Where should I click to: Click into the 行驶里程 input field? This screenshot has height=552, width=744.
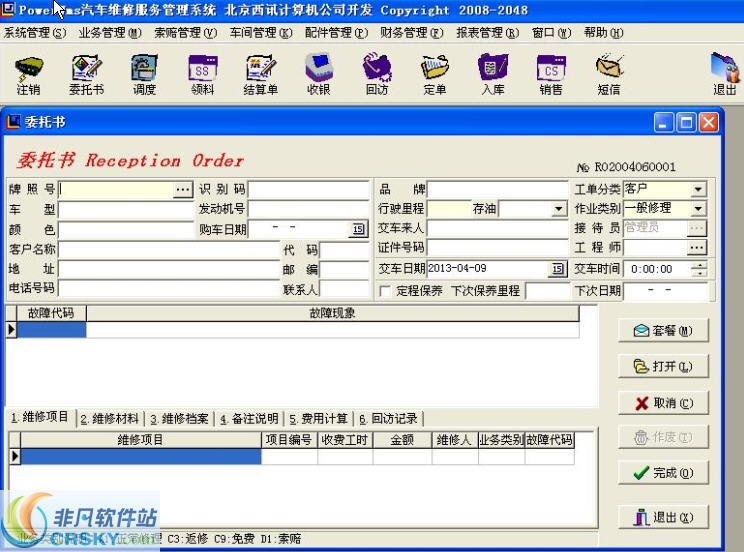(x=448, y=209)
